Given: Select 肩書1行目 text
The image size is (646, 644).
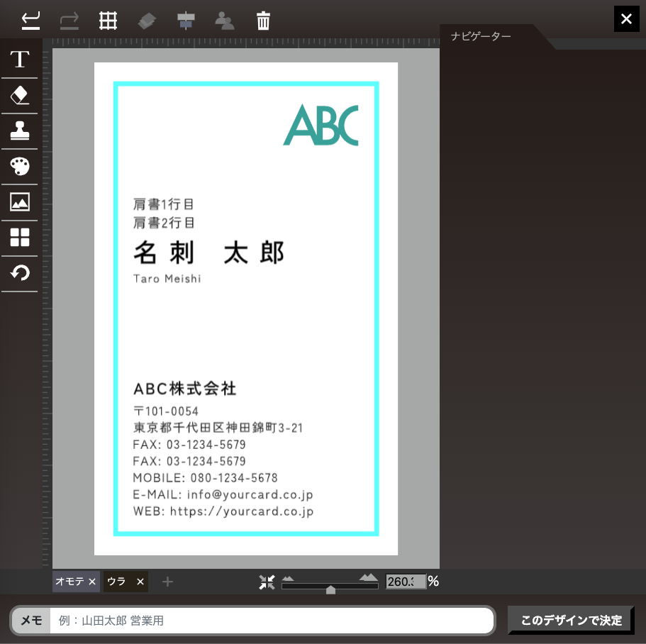Looking at the screenshot, I should tap(163, 204).
